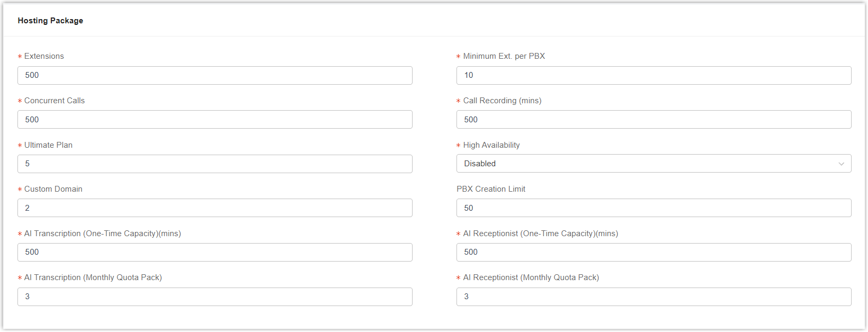Click the Extensions input field
Screen dimensions: 868x332
click(x=215, y=75)
